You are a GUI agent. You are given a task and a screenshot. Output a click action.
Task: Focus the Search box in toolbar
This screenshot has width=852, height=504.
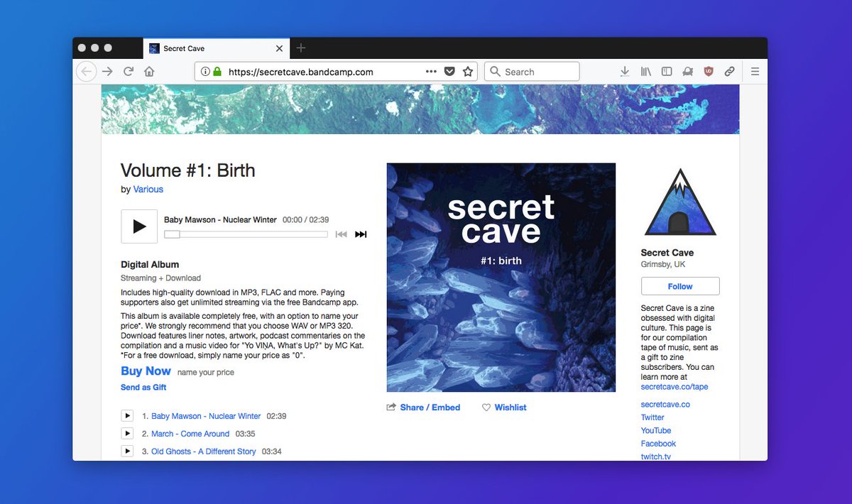pos(532,72)
